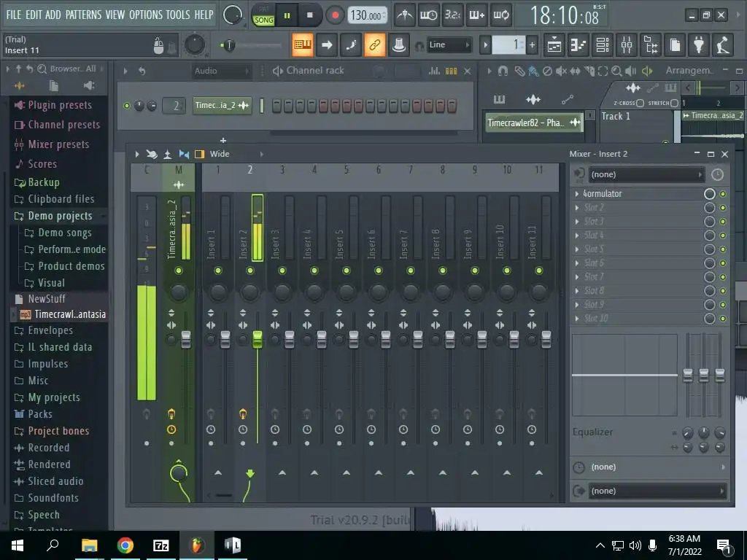Image resolution: width=747 pixels, height=560 pixels.
Task: Toggle the STRETCH option
Action: click(x=674, y=103)
